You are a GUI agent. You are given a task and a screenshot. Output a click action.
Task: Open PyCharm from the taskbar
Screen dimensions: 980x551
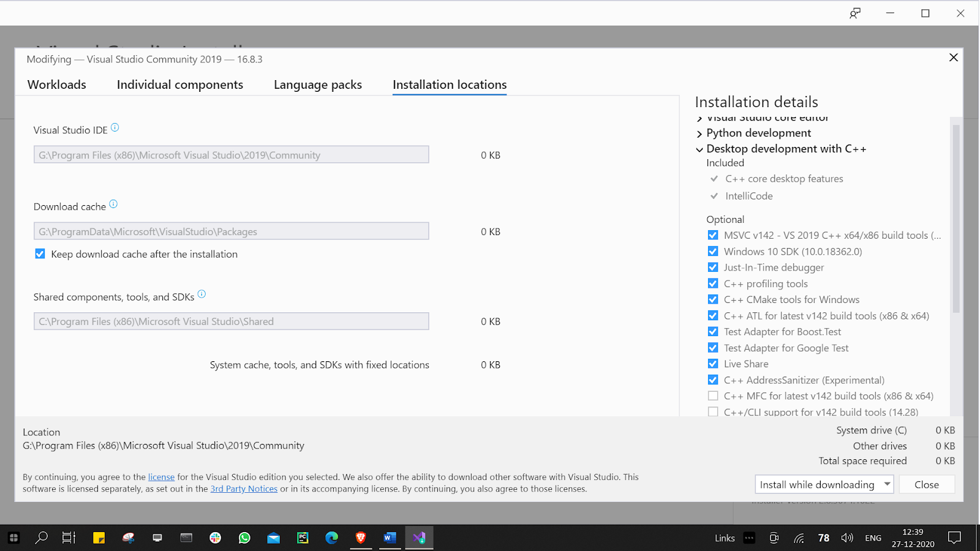pos(303,538)
